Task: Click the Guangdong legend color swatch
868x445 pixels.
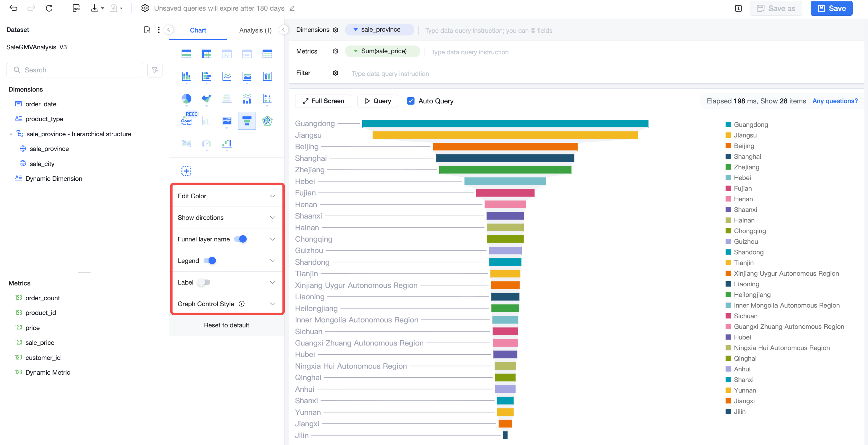Action: (728, 124)
